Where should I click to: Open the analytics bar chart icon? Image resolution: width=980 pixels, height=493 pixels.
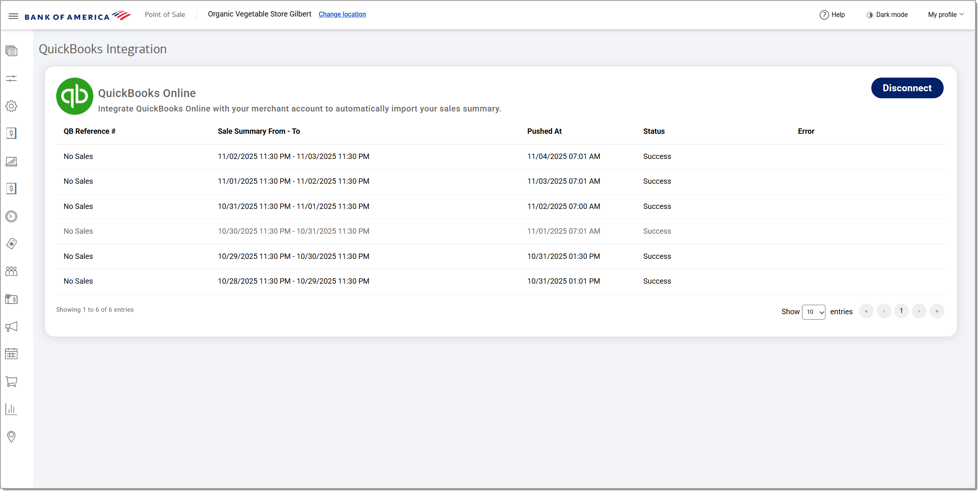[x=12, y=409]
